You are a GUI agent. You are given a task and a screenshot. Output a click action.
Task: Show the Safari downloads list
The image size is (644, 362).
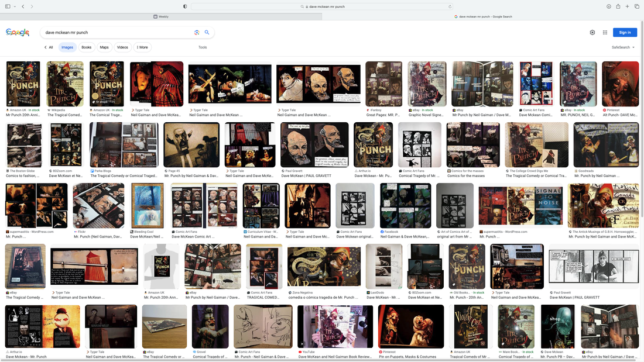coord(609,6)
